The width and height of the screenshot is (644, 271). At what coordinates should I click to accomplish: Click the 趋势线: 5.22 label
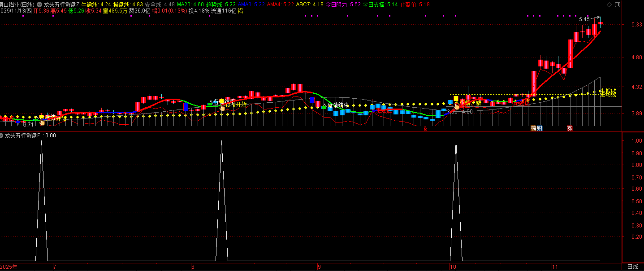(221, 4)
